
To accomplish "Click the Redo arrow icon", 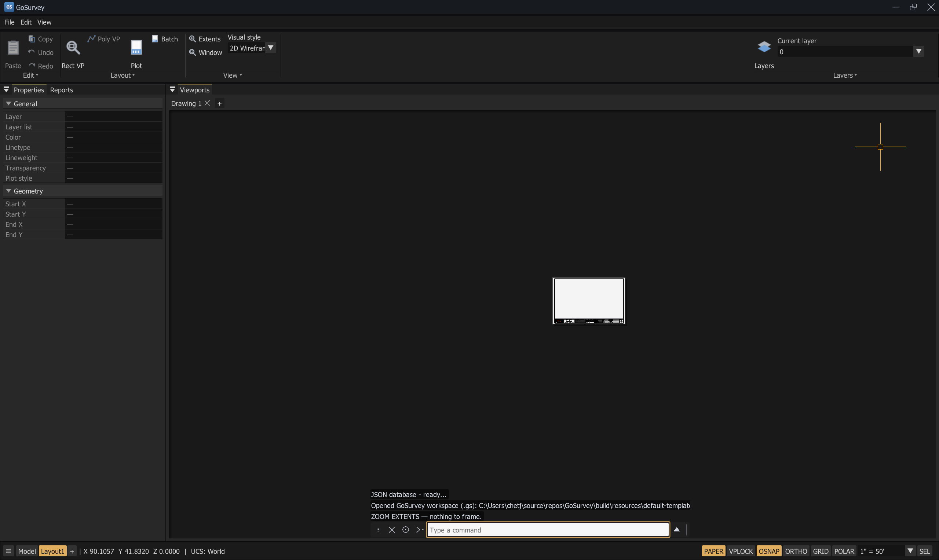I will click(32, 66).
